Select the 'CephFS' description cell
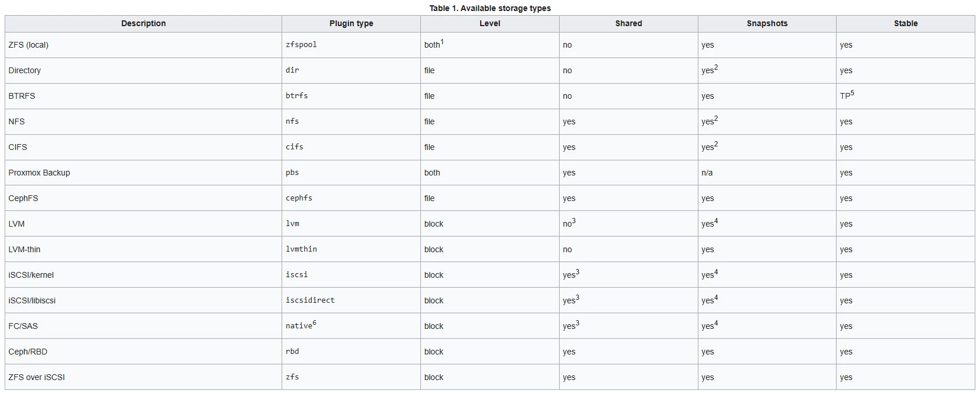Screen dimensions: 980x394 (x=143, y=198)
